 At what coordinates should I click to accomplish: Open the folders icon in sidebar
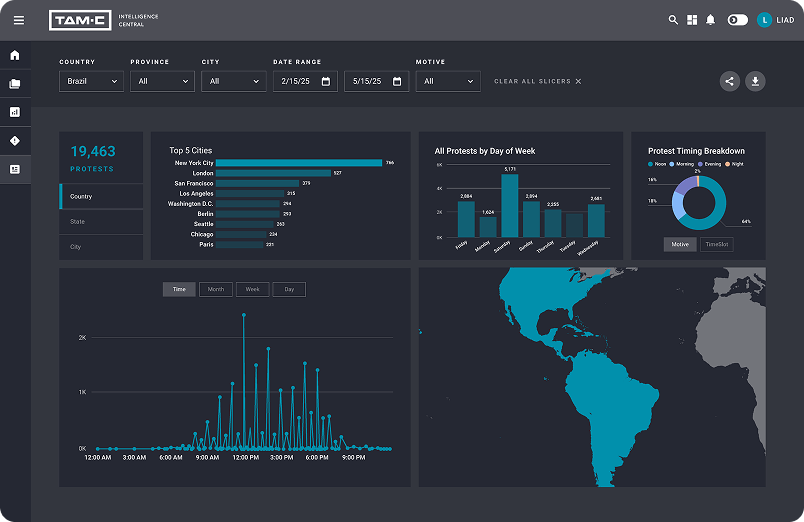[15, 84]
